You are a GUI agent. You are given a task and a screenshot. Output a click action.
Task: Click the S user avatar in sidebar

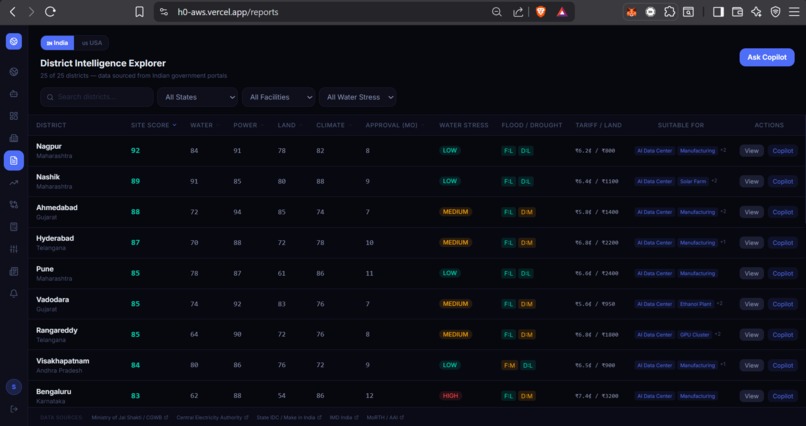point(14,387)
